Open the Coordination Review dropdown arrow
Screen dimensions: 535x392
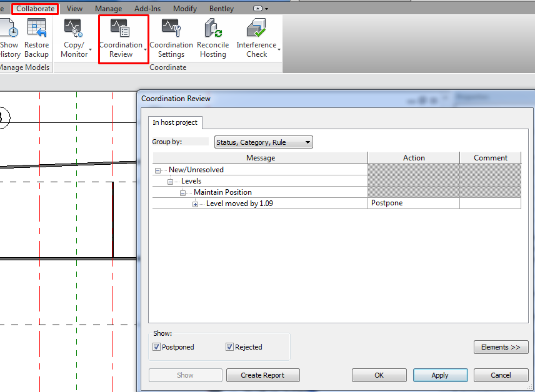(x=146, y=50)
